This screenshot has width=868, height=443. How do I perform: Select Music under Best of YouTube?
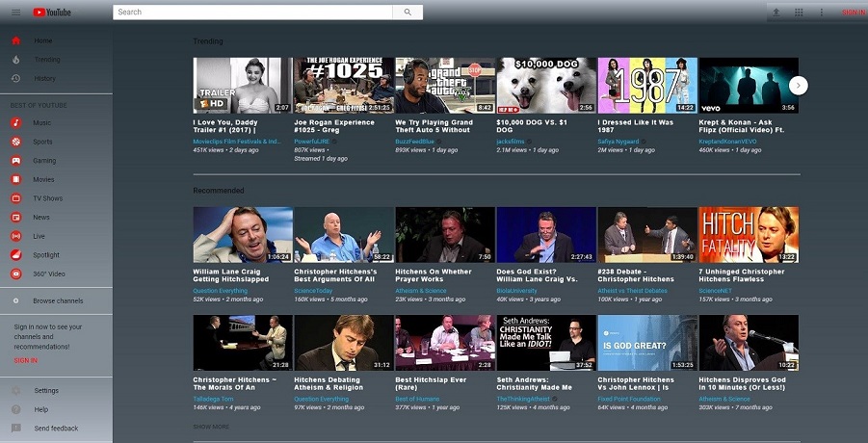pos(41,122)
